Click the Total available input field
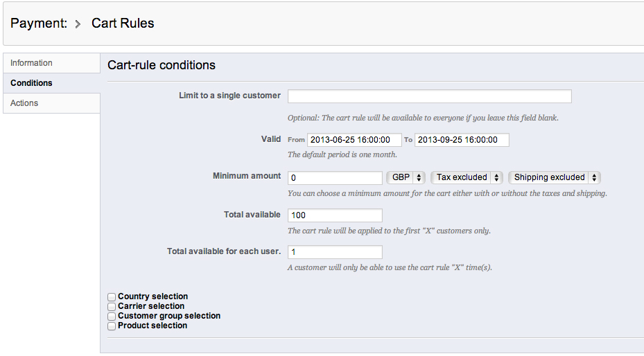 pos(335,215)
